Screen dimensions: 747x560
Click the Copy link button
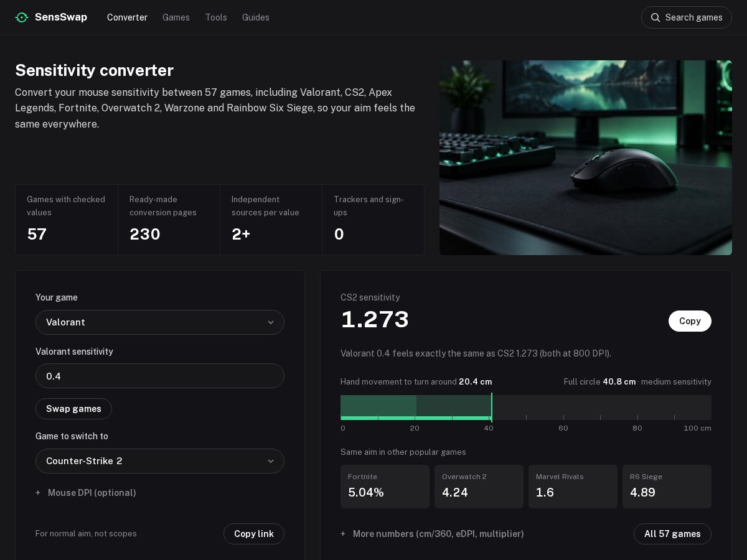pos(254,534)
